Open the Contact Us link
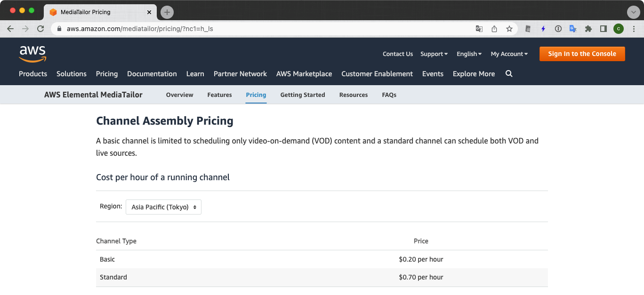644x295 pixels. click(398, 54)
